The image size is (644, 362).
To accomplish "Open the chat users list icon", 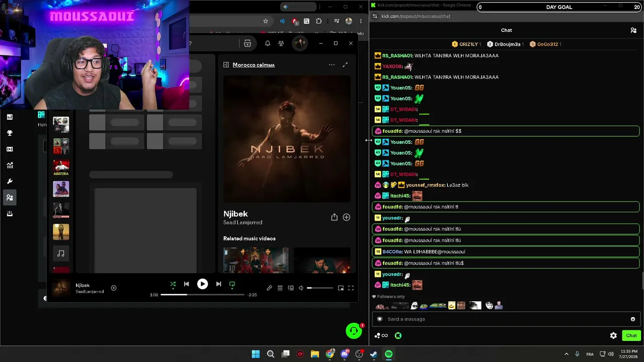I will click(633, 30).
